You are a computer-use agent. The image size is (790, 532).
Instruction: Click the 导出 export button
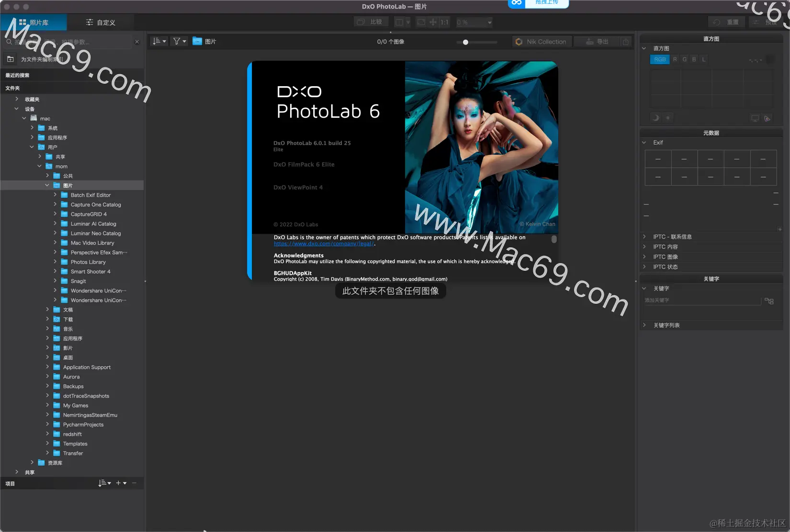597,42
